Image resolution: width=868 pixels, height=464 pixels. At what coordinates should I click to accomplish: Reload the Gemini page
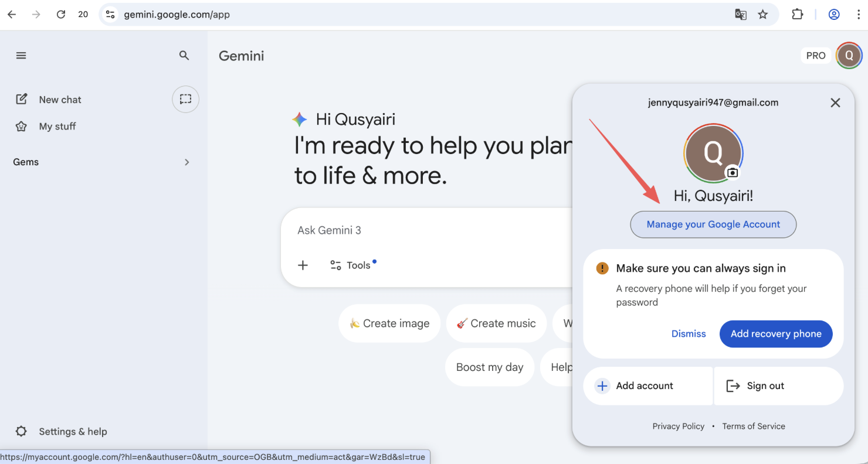[61, 15]
